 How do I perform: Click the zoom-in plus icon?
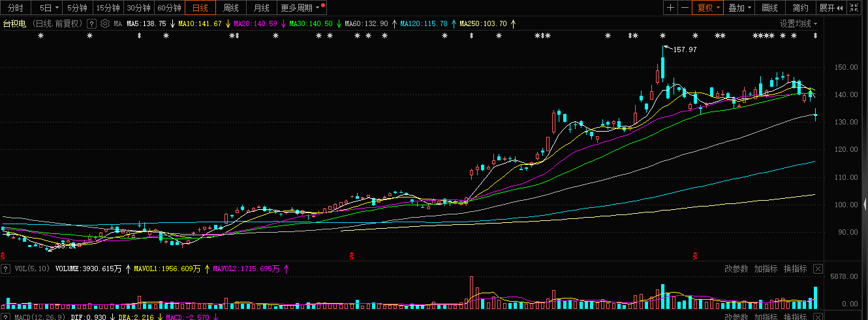pos(671,8)
